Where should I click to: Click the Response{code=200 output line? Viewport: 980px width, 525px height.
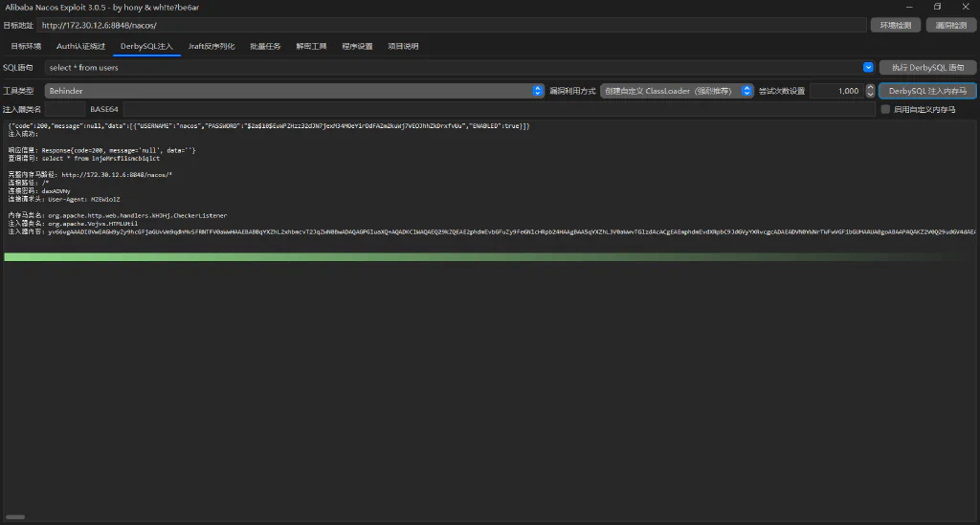101,150
